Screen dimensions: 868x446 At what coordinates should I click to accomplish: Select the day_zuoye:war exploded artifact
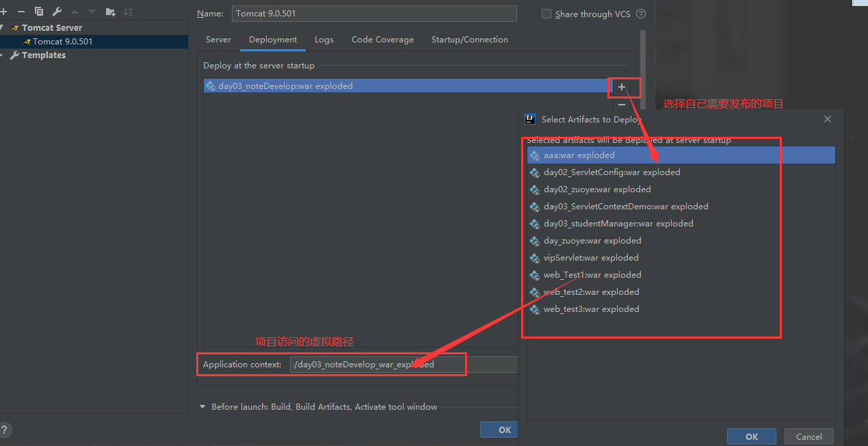click(681, 241)
